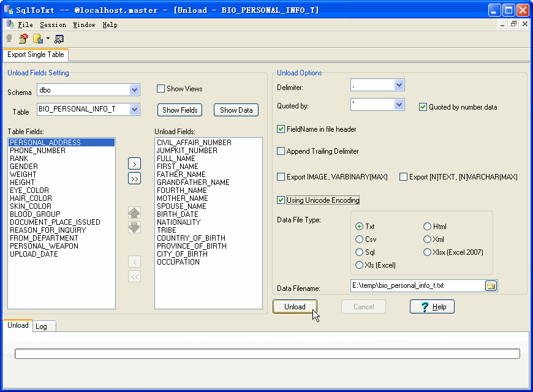This screenshot has width=533, height=392.
Task: Click the move field down arrow
Action: click(135, 227)
